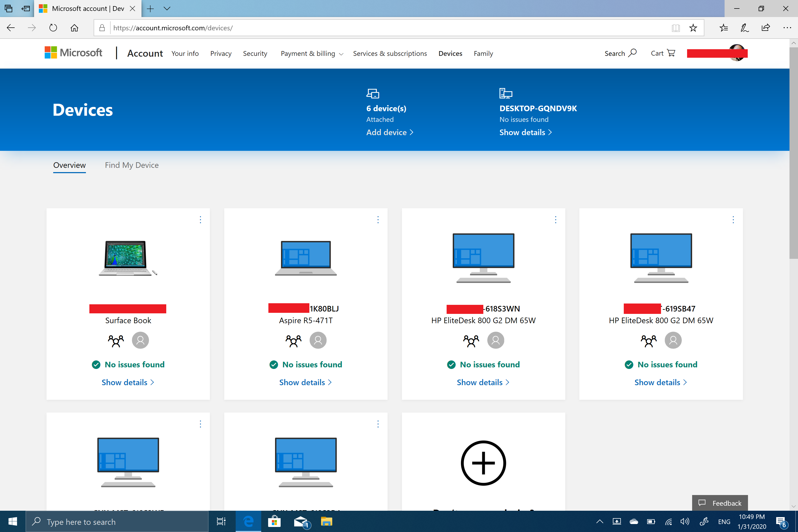Refresh the page with reload icon
Viewport: 798px width, 532px height.
pos(53,28)
